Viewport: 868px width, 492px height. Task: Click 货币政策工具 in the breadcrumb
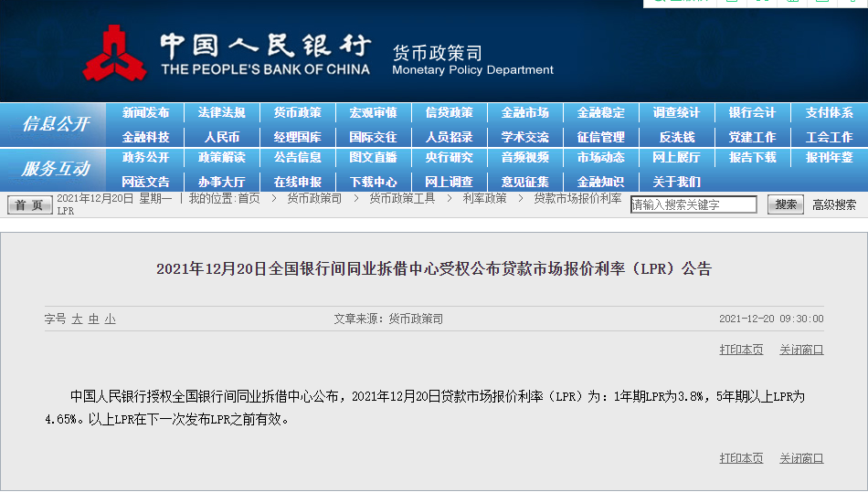coord(402,198)
